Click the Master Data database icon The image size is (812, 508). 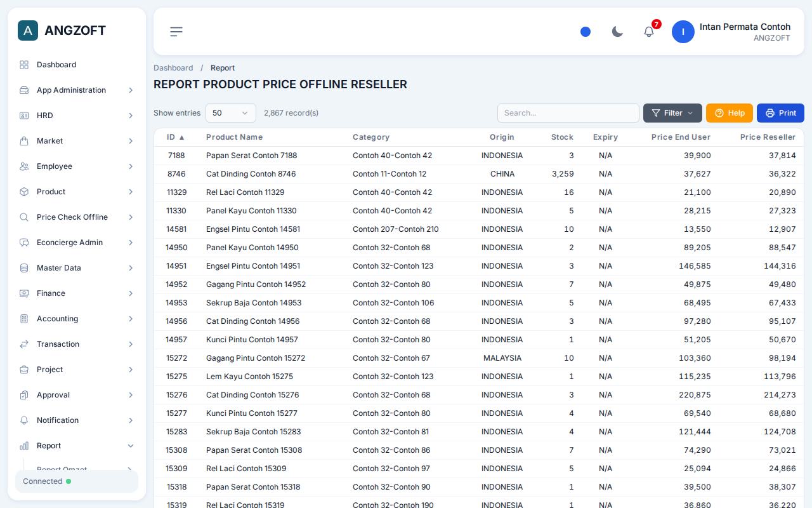pyautogui.click(x=24, y=268)
